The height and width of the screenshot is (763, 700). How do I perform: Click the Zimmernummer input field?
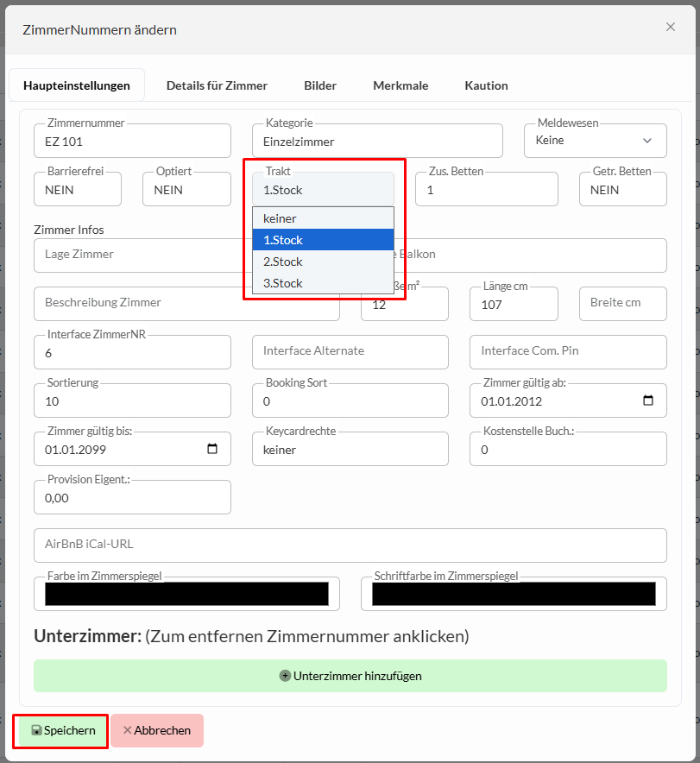(x=133, y=142)
